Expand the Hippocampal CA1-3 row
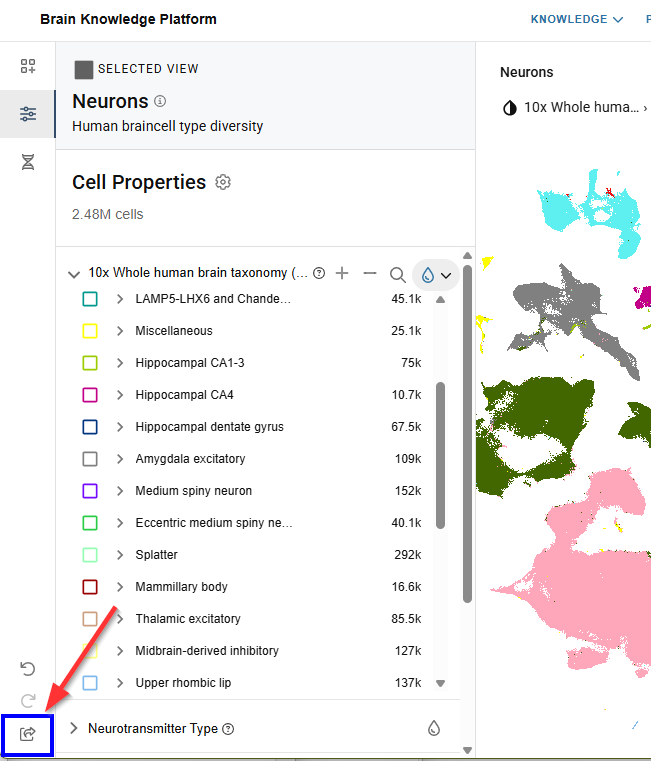 pos(120,363)
